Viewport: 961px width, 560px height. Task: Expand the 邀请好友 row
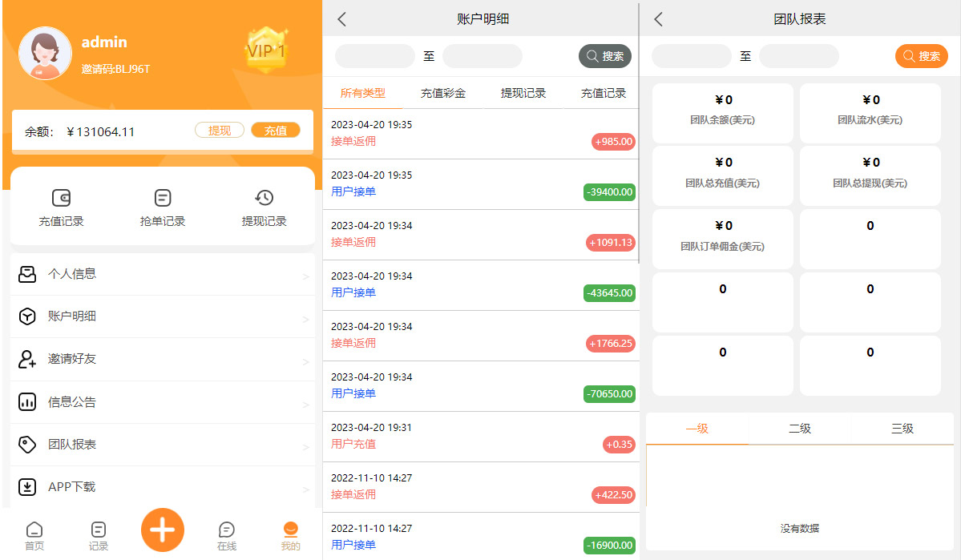coord(162,359)
